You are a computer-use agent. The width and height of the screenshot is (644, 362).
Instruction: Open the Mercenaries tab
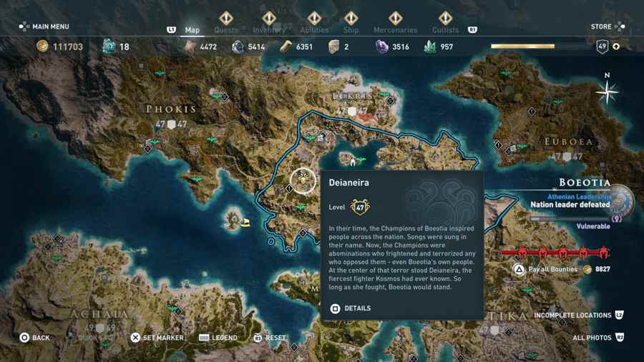[395, 30]
